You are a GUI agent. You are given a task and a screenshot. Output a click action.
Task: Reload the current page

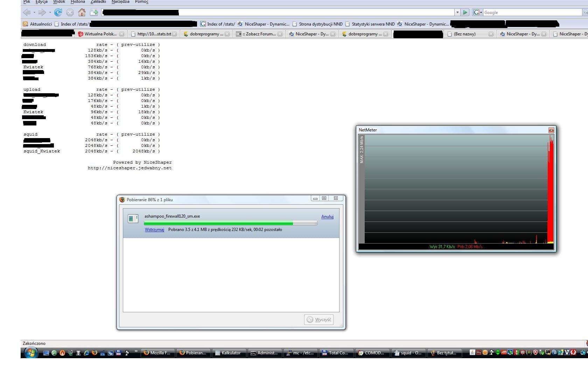click(x=58, y=13)
